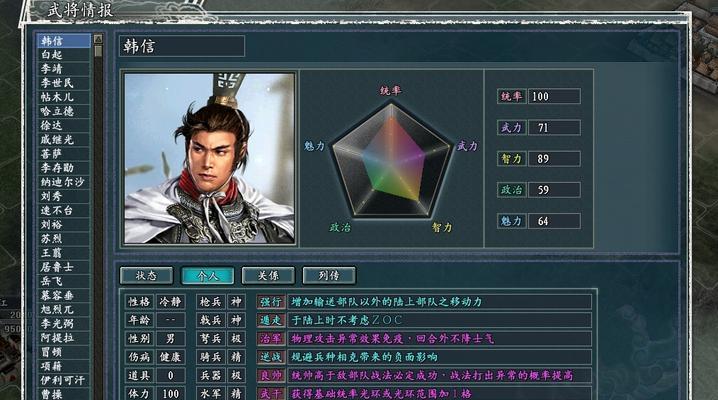Select 帖木儿 in the officer list
Image resolution: width=718 pixels, height=400 pixels.
coord(64,97)
